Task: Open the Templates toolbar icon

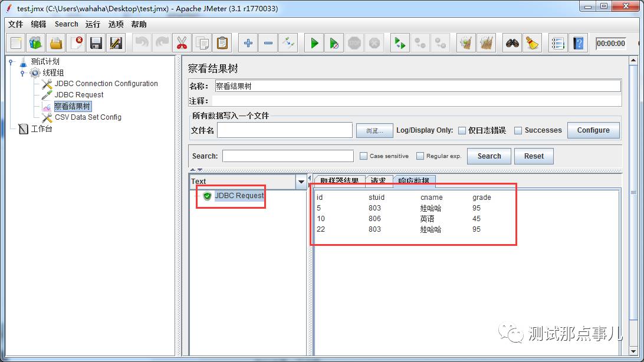Action: [x=36, y=43]
